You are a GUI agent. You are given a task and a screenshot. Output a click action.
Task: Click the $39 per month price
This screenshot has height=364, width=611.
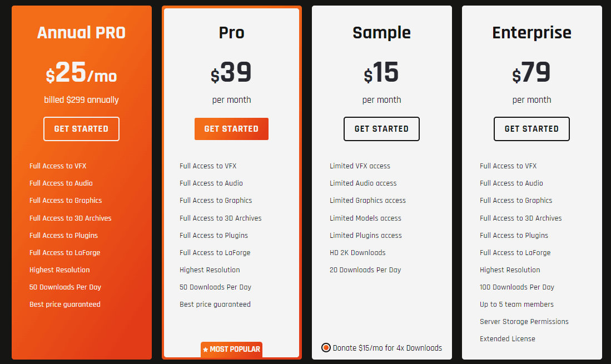click(x=231, y=73)
